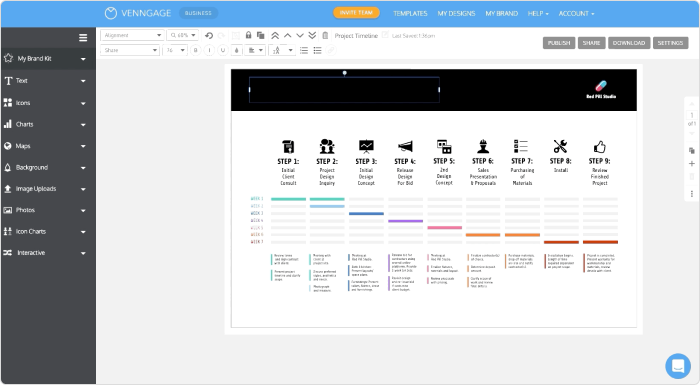Open the Alignment dropdown

click(132, 35)
